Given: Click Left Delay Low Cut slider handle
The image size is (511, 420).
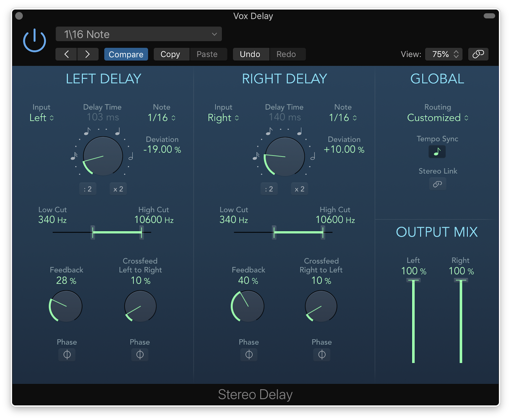Looking at the screenshot, I should [x=93, y=232].
